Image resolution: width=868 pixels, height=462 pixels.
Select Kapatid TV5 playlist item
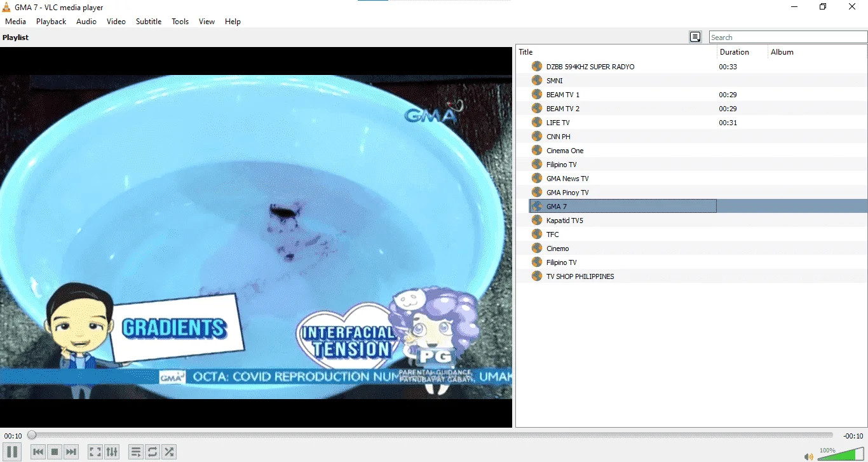click(565, 221)
